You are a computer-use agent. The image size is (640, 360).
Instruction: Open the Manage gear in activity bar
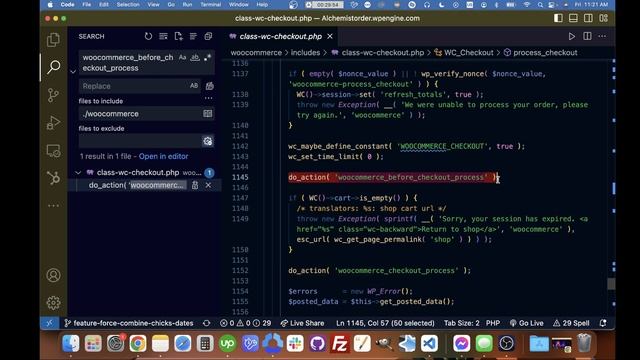coord(53,303)
